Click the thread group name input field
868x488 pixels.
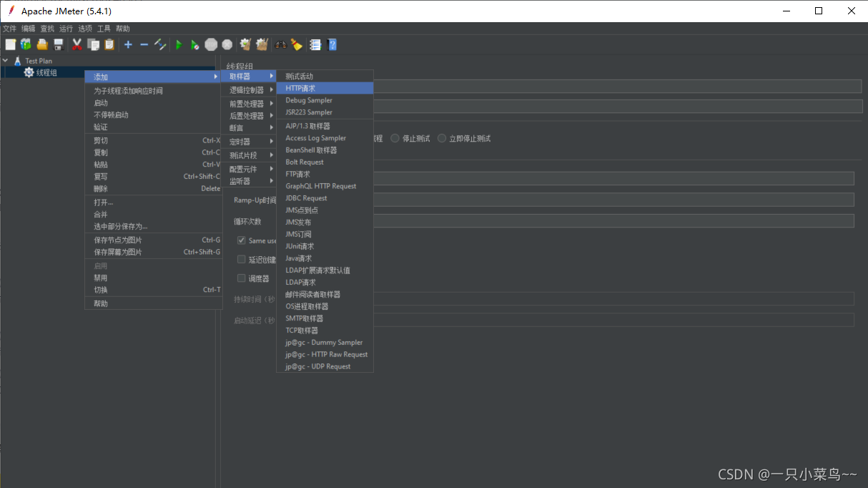pyautogui.click(x=618, y=87)
